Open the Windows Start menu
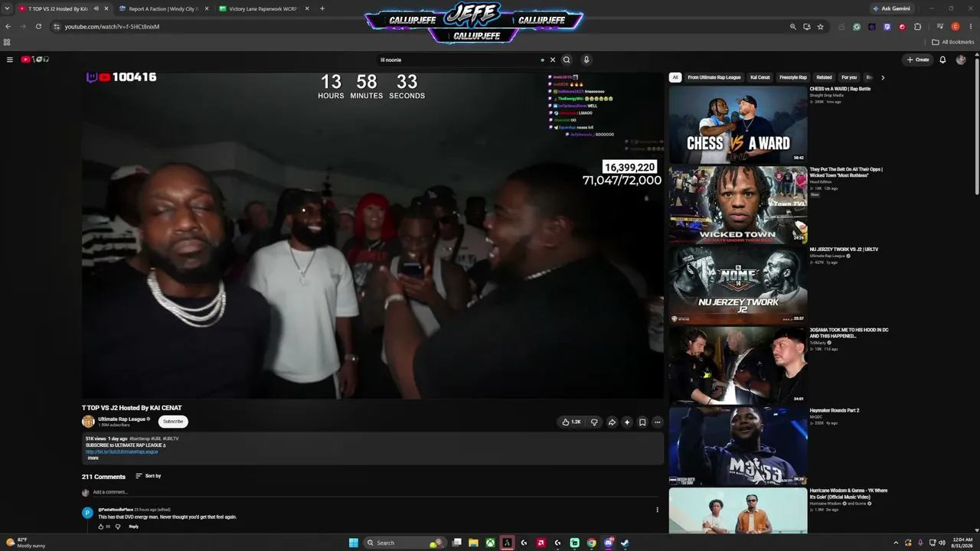This screenshot has width=980, height=551. 353,543
